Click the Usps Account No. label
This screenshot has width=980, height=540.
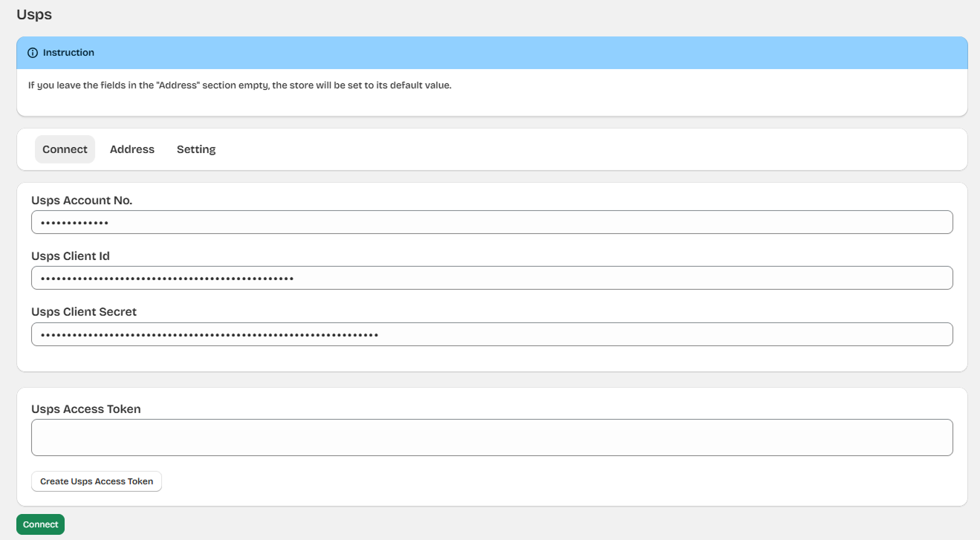tap(82, 201)
